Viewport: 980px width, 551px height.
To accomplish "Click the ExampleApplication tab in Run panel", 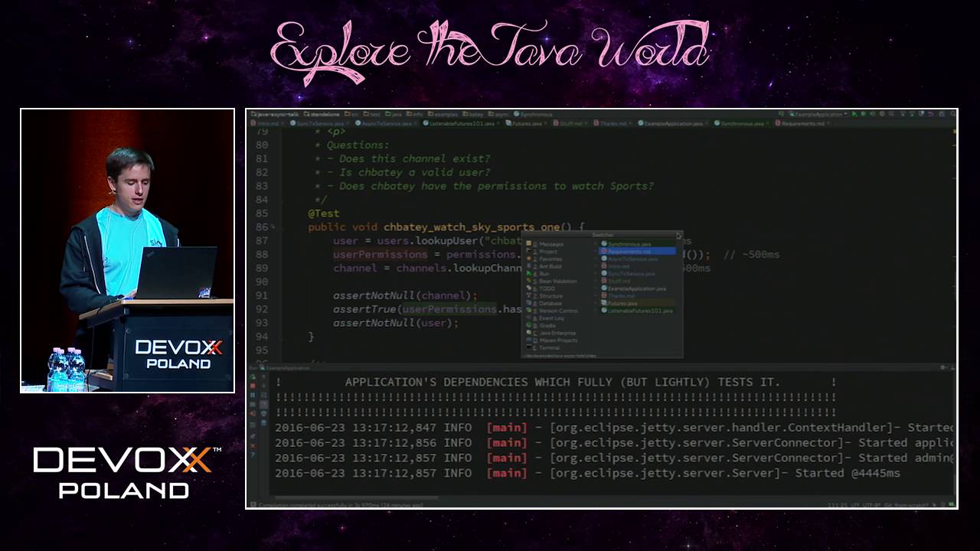I will point(286,368).
